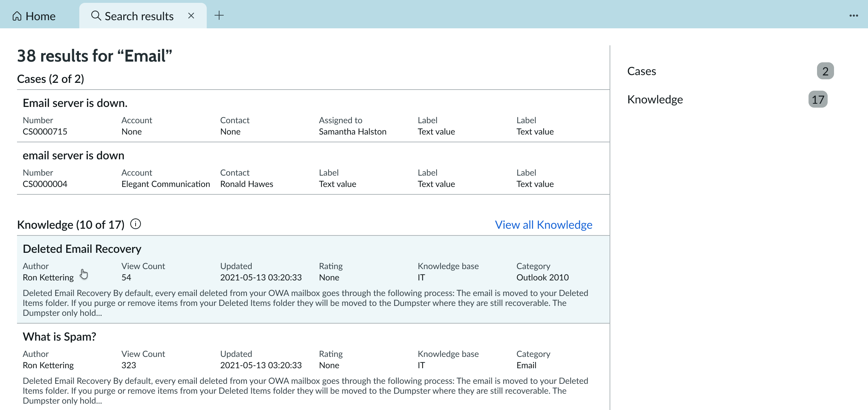Open case 'email server is down' lowercase

click(73, 155)
